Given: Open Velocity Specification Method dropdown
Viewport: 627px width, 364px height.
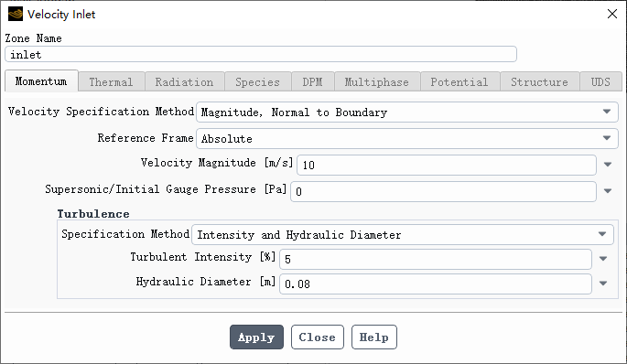Looking at the screenshot, I should 407,112.
